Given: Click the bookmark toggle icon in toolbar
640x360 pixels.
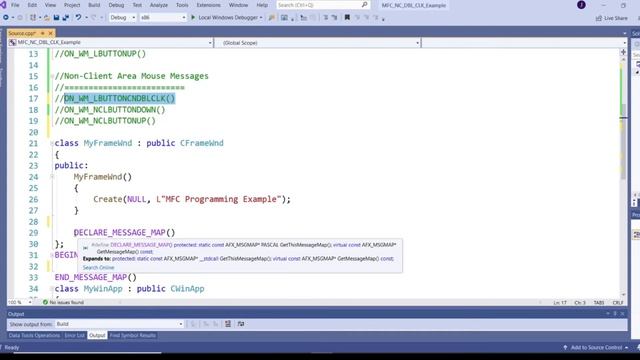Looking at the screenshot, I should [347, 18].
